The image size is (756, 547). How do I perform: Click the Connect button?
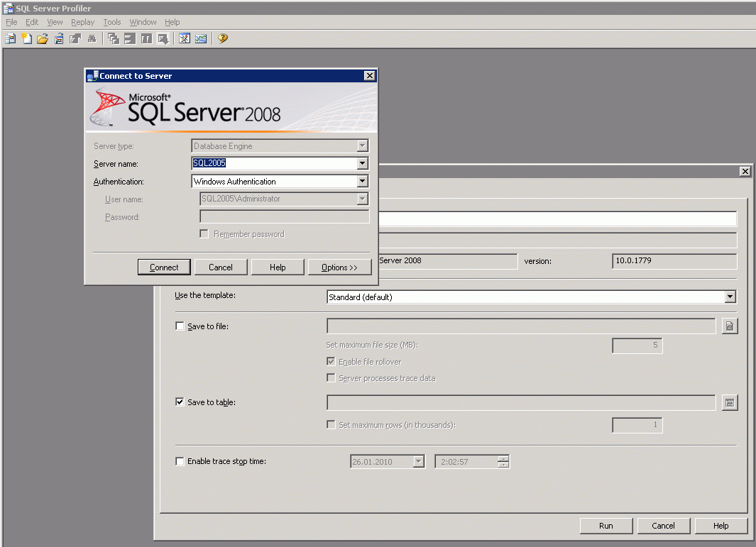tap(164, 267)
